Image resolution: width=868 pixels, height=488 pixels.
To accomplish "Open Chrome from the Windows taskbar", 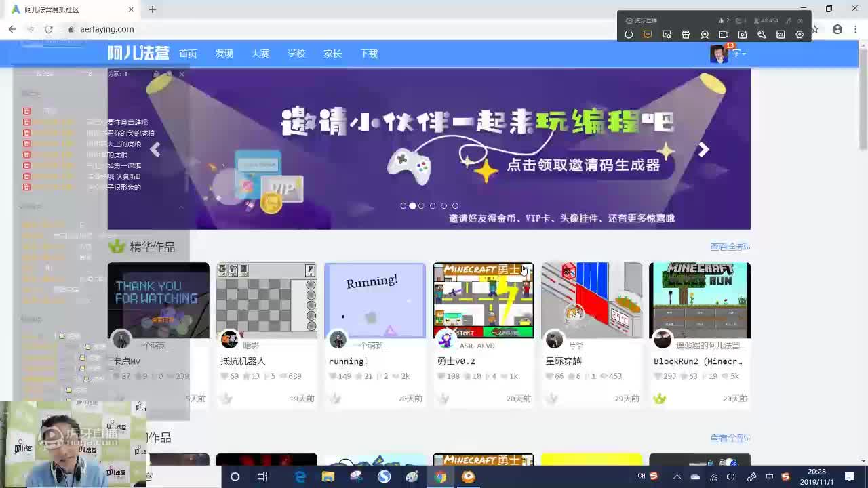I will [440, 476].
